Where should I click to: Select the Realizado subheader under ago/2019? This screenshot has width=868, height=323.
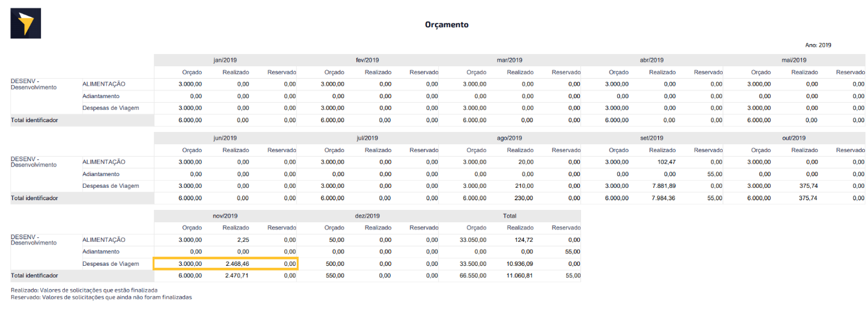click(521, 150)
